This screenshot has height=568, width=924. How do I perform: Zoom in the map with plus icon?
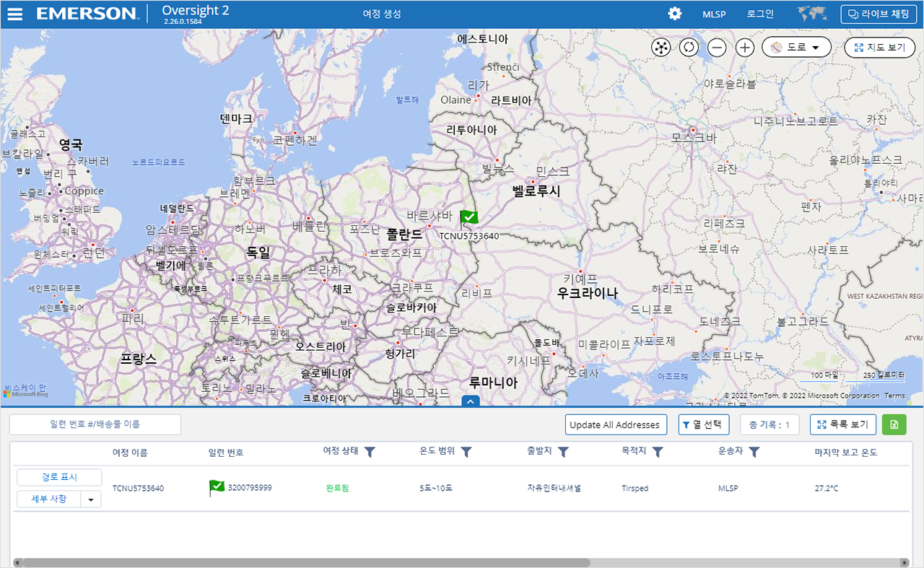[x=745, y=48]
